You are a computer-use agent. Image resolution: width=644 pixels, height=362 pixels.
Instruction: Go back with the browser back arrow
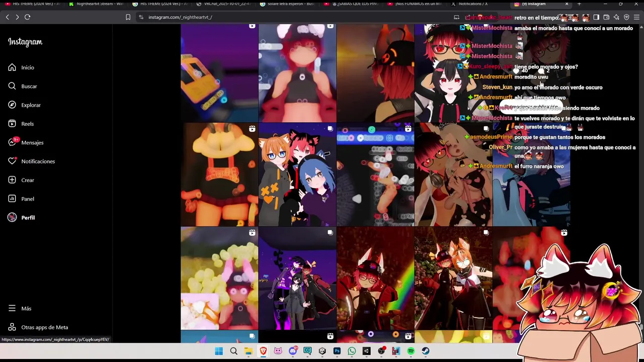pos(7,17)
